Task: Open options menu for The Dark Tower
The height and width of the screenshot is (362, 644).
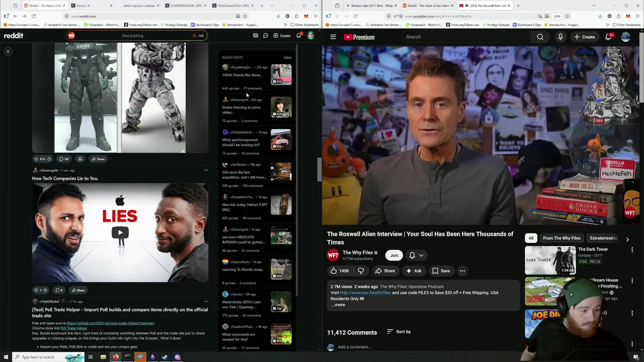Action: click(x=632, y=250)
